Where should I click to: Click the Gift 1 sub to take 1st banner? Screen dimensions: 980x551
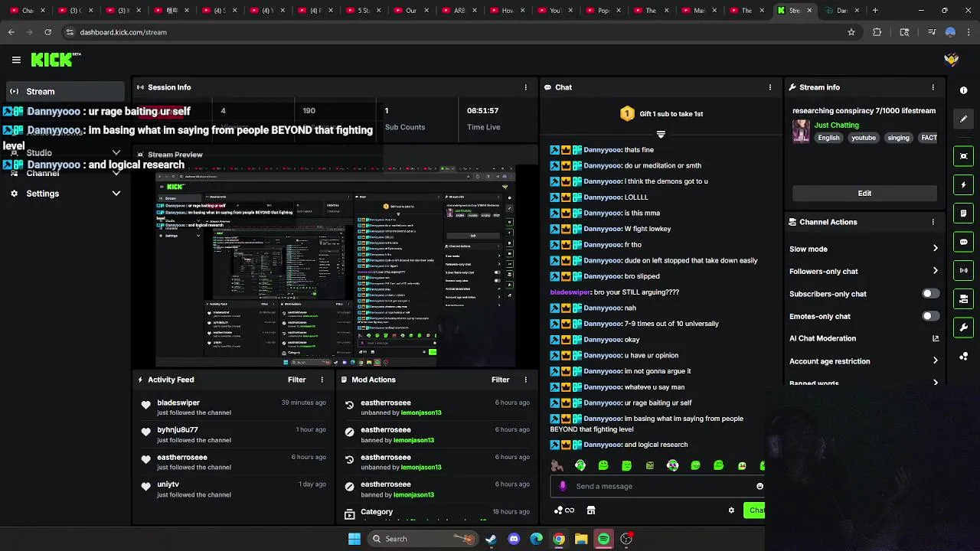(661, 114)
